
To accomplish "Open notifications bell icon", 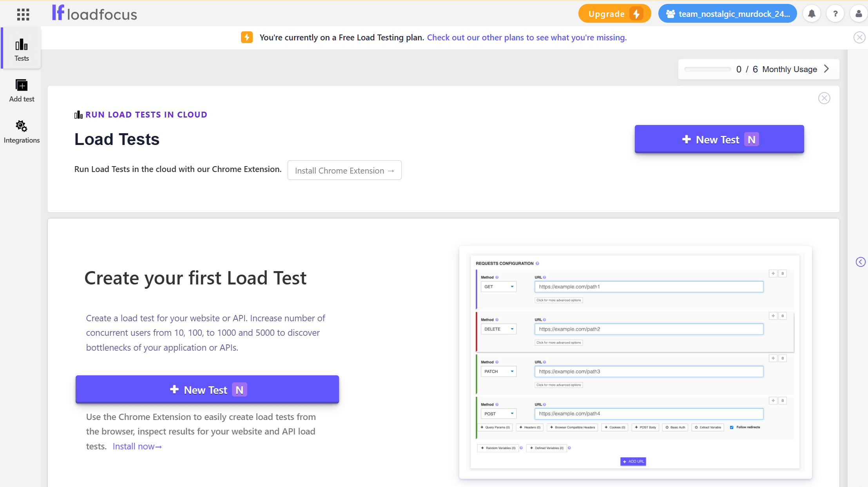I will [x=812, y=14].
